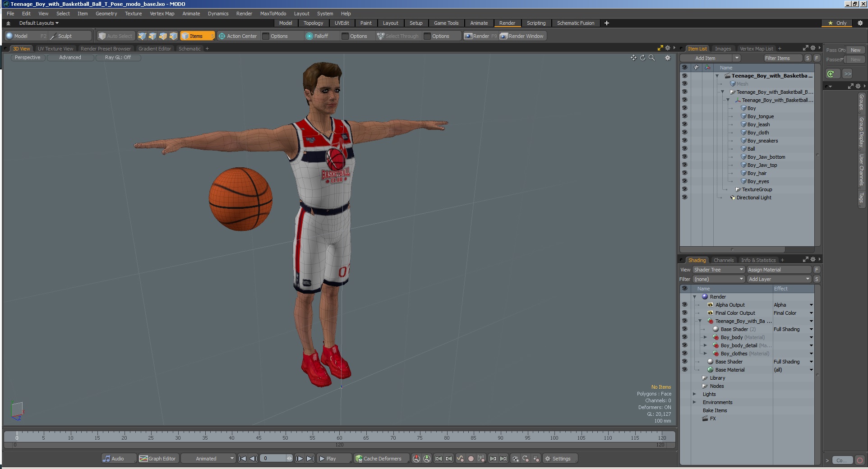
Task: Jump to the first frame of the timeline
Action: coord(243,459)
